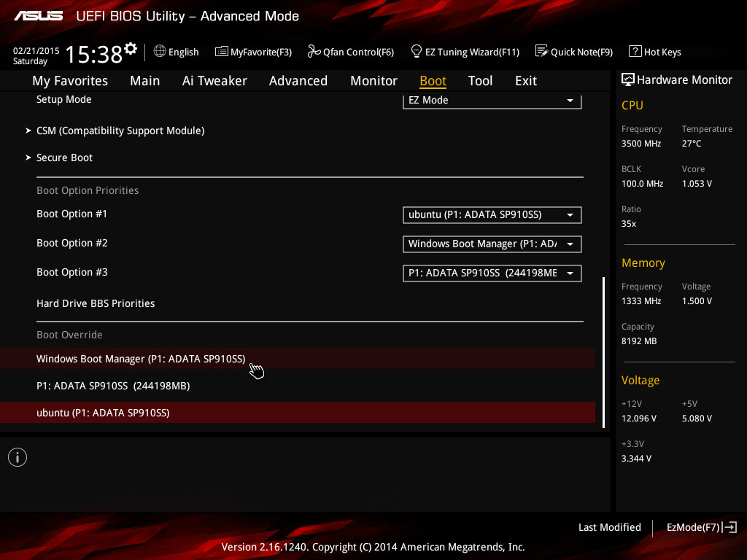Click the EzMode(F7) label
Image resolution: width=747 pixels, height=560 pixels.
[x=693, y=527]
